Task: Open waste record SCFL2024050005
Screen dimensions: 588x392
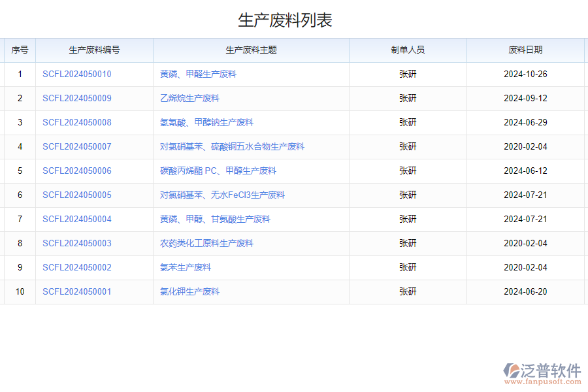Action: click(x=76, y=195)
